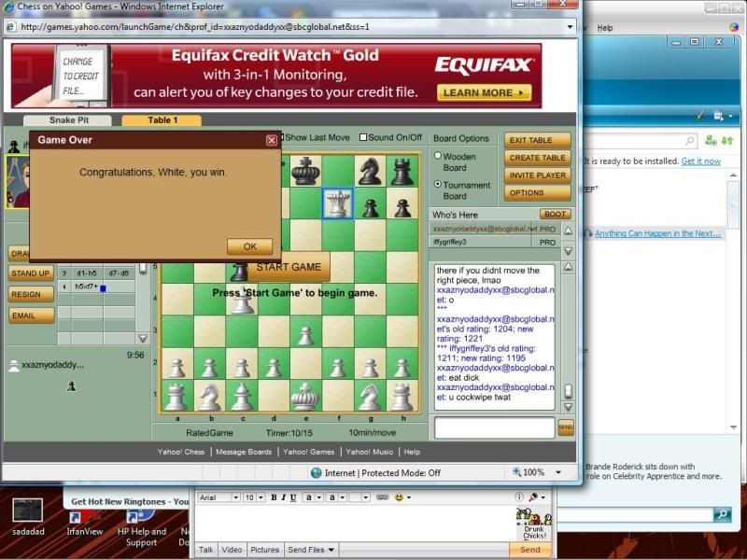Select the white knight on g1

[370, 397]
